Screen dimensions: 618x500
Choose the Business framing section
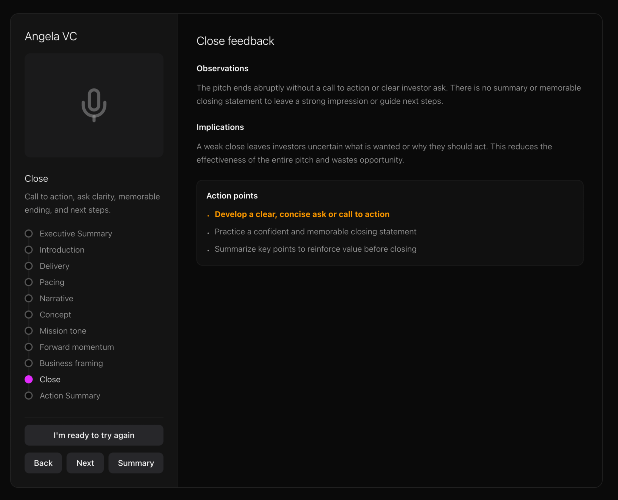tap(71, 363)
